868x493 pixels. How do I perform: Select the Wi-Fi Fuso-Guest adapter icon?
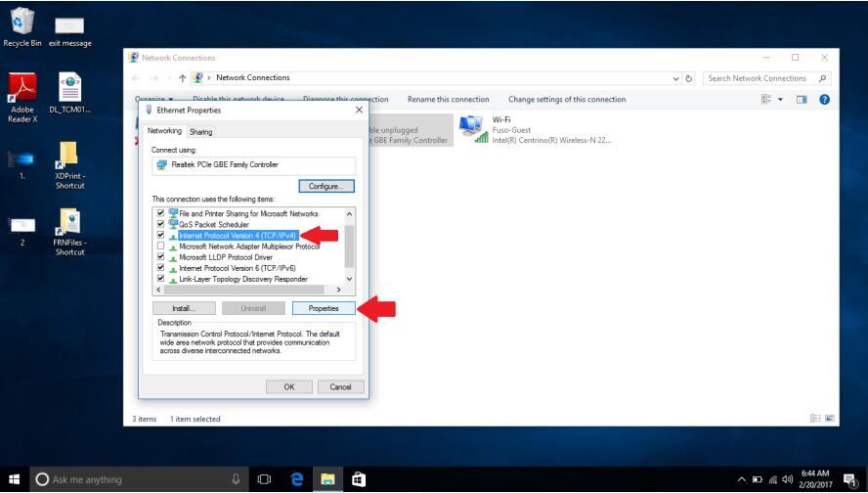[x=473, y=129]
